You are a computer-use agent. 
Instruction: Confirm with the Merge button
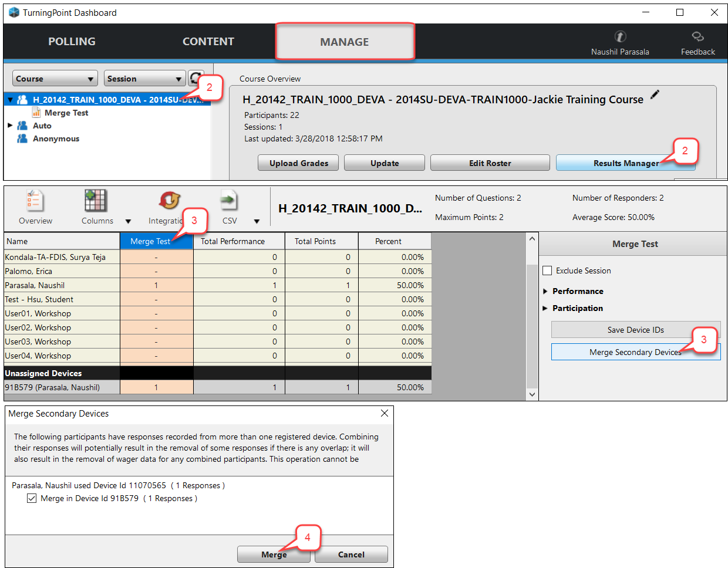pos(274,555)
